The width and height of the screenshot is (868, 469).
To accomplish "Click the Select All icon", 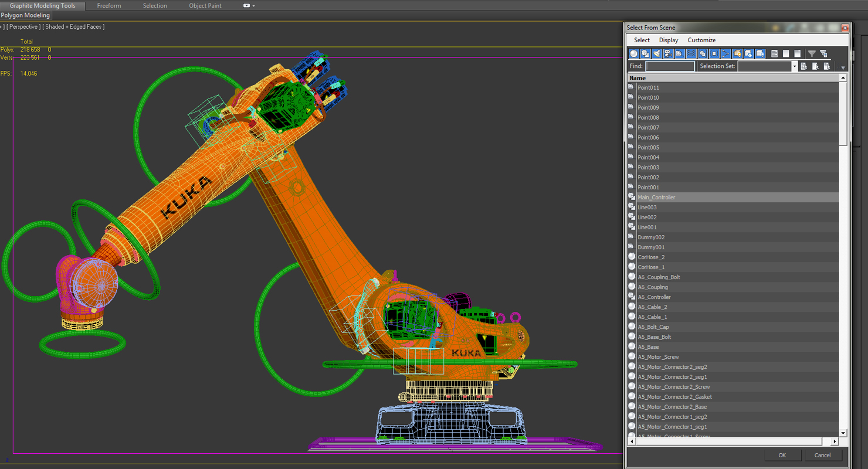I will 775,54.
